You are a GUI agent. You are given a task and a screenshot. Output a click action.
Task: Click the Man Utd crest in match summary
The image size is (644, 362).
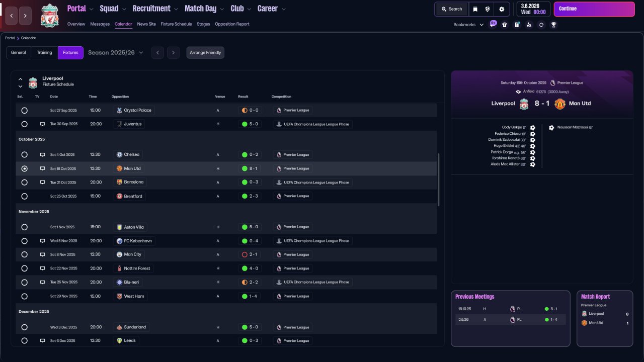[559, 104]
